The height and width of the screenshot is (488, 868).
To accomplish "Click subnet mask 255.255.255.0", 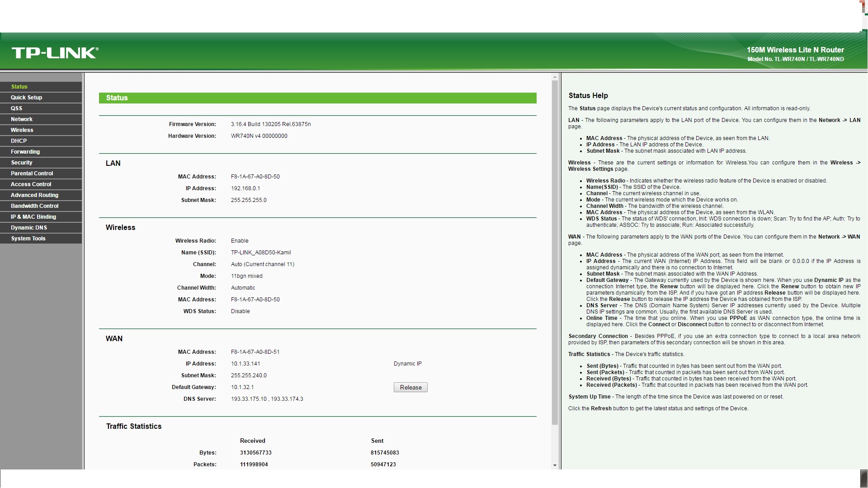I will (x=249, y=200).
